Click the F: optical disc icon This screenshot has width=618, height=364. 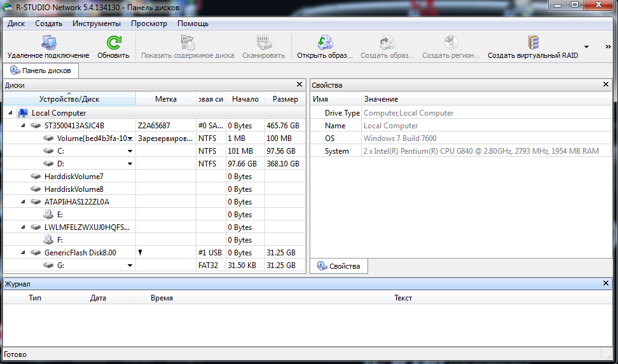[x=48, y=239]
